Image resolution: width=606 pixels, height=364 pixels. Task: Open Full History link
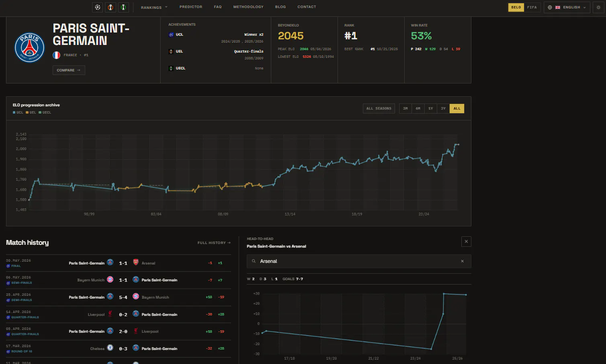point(214,243)
